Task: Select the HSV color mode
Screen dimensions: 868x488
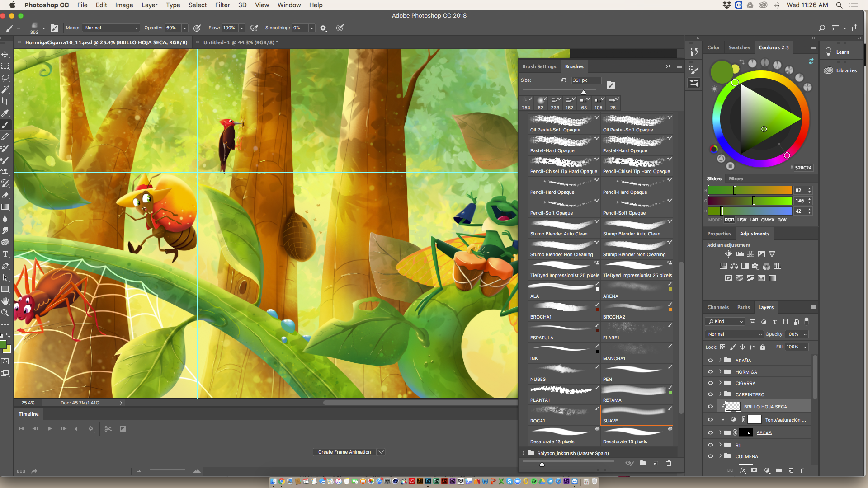Action: 742,220
